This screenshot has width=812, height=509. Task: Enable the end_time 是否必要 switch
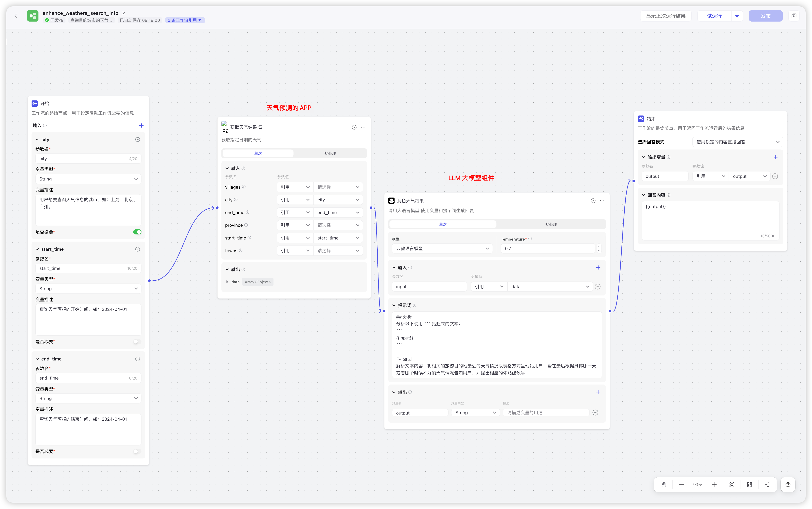137,451
